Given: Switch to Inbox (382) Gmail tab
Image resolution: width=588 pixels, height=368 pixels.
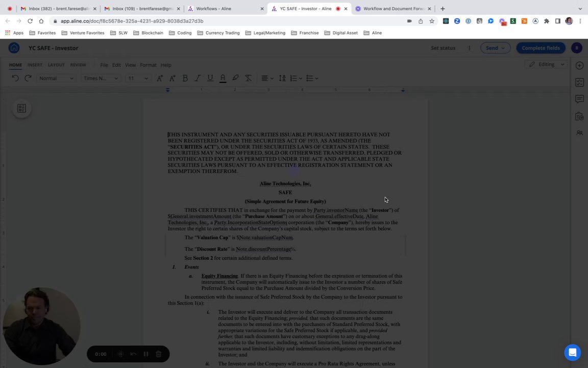Looking at the screenshot, I should [59, 9].
